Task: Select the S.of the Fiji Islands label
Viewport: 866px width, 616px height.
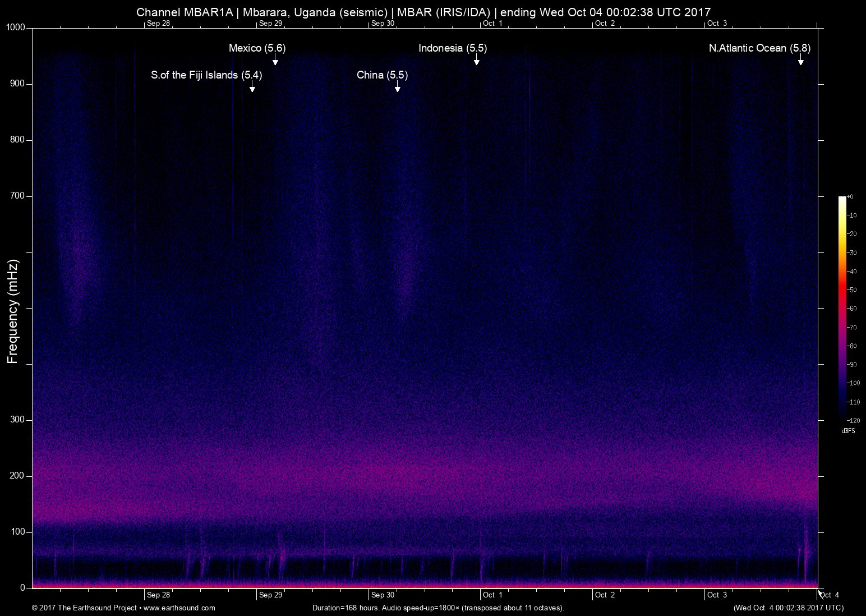Action: (206, 75)
